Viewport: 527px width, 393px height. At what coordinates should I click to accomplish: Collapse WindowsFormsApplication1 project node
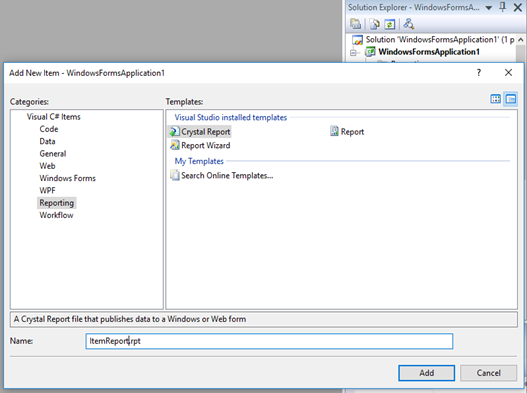[353, 52]
